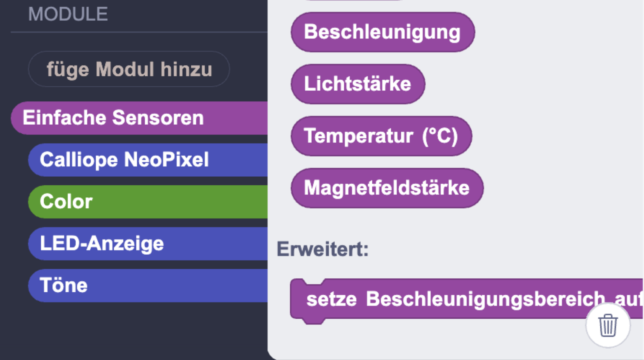
Task: Click the setze Beschleunigungsbereich auf block
Action: [x=454, y=299]
